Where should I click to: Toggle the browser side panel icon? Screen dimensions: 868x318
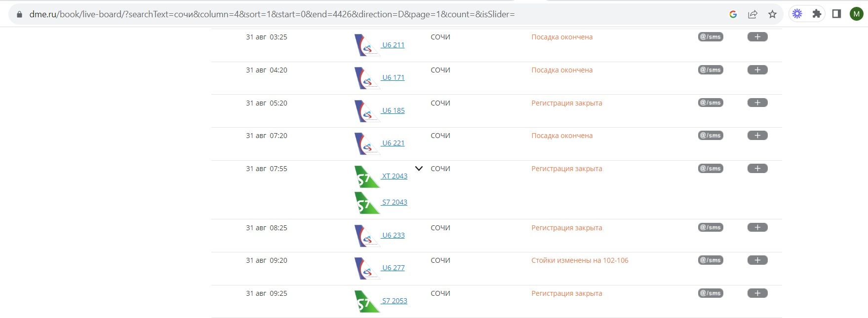[836, 14]
